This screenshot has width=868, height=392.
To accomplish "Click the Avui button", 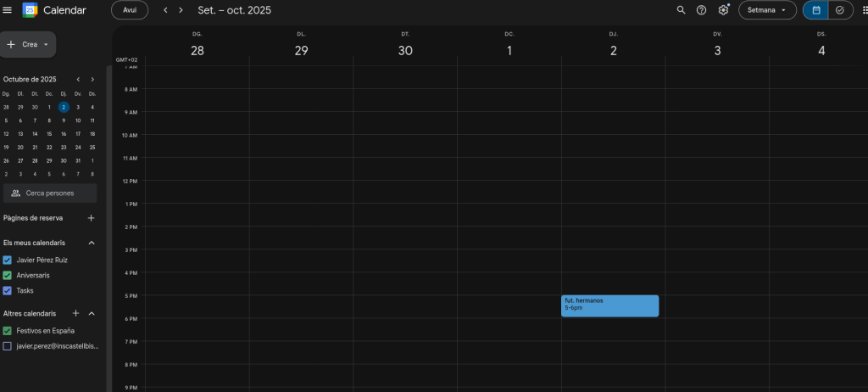I will pyautogui.click(x=130, y=10).
